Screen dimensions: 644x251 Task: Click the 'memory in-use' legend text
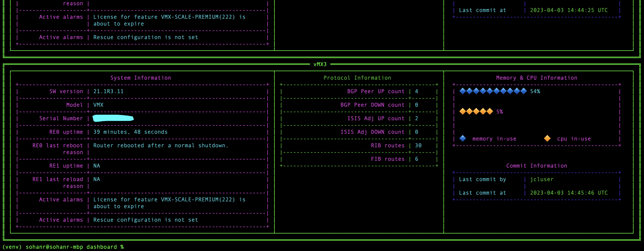point(494,139)
